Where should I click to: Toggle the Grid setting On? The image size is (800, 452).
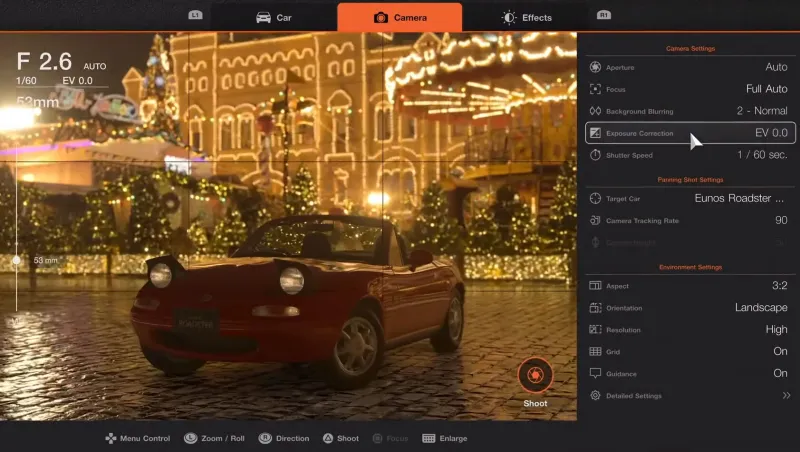click(x=779, y=352)
